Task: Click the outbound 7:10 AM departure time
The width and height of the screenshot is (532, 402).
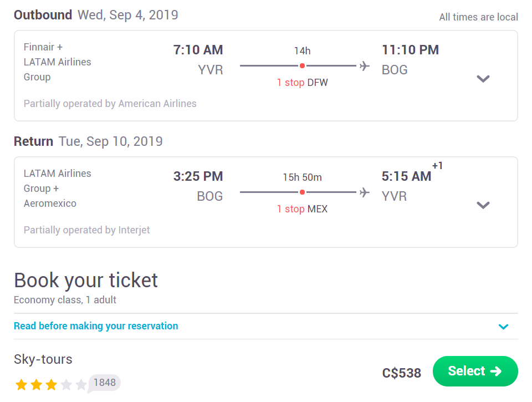Action: click(x=198, y=50)
